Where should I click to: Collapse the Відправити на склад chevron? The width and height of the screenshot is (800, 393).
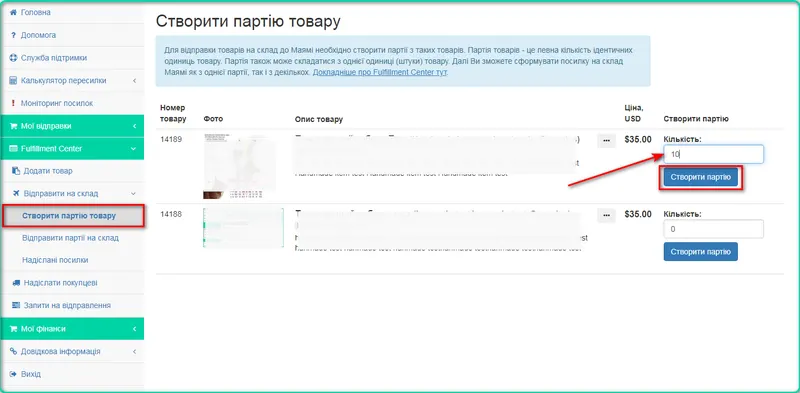pyautogui.click(x=134, y=193)
